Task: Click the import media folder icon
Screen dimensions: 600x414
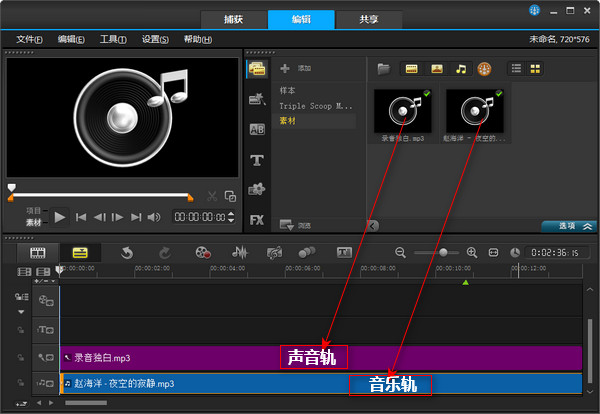Action: 383,69
